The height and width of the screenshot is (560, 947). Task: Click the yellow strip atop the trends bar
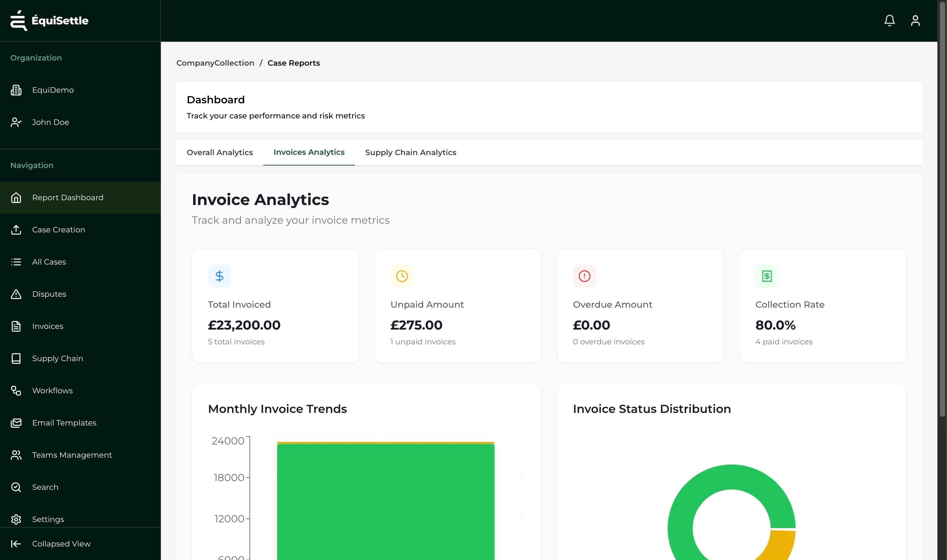[x=385, y=443]
